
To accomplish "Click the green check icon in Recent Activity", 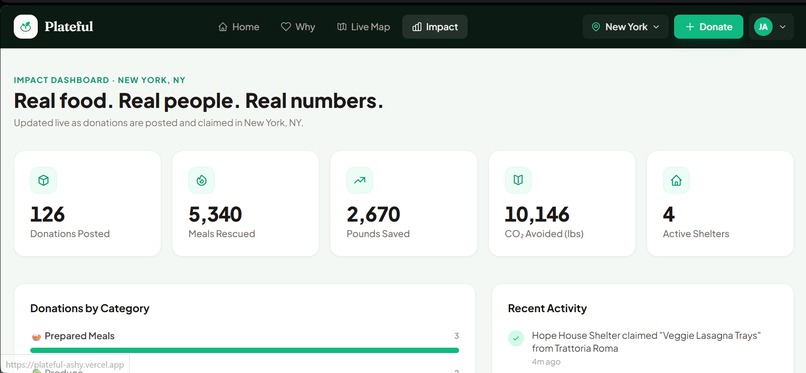I will pos(516,338).
